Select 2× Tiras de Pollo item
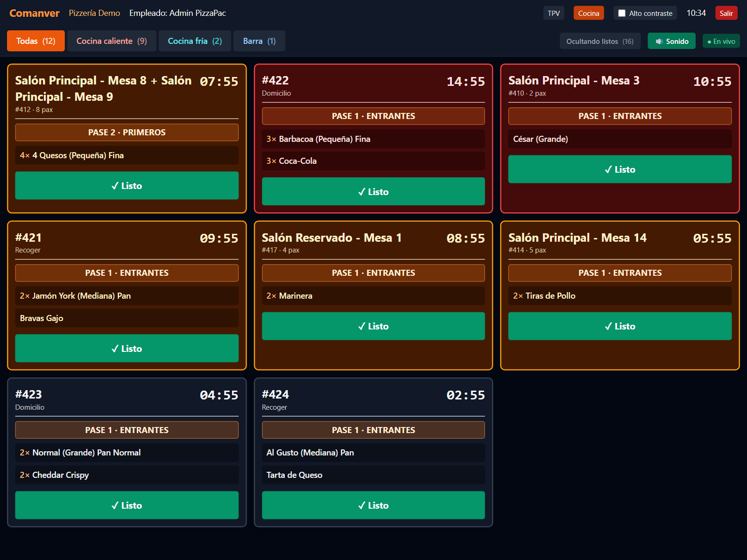747x560 pixels. coord(620,296)
